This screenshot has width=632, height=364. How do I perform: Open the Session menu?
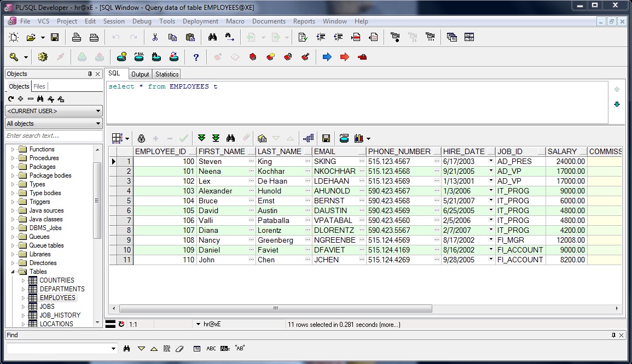[x=114, y=21]
